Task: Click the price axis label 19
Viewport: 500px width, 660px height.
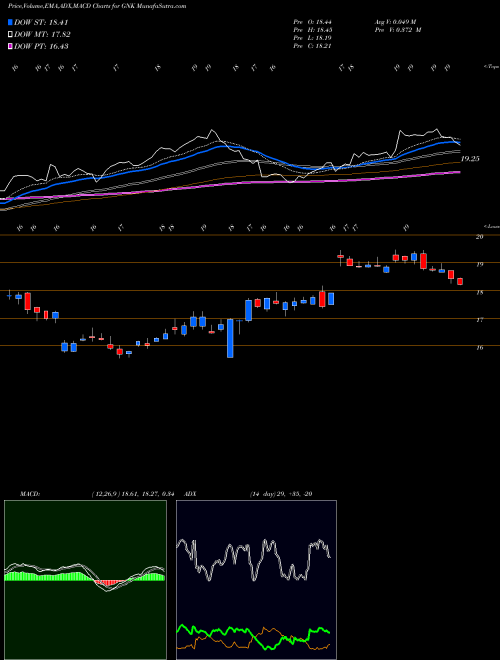Action: click(x=479, y=265)
